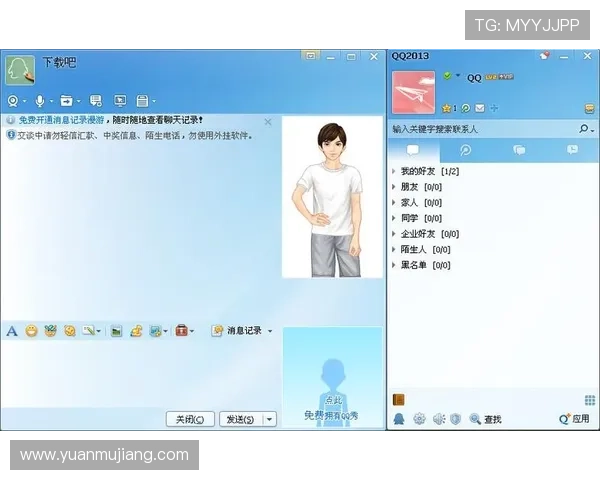Open the emoji smiley picker

click(31, 331)
